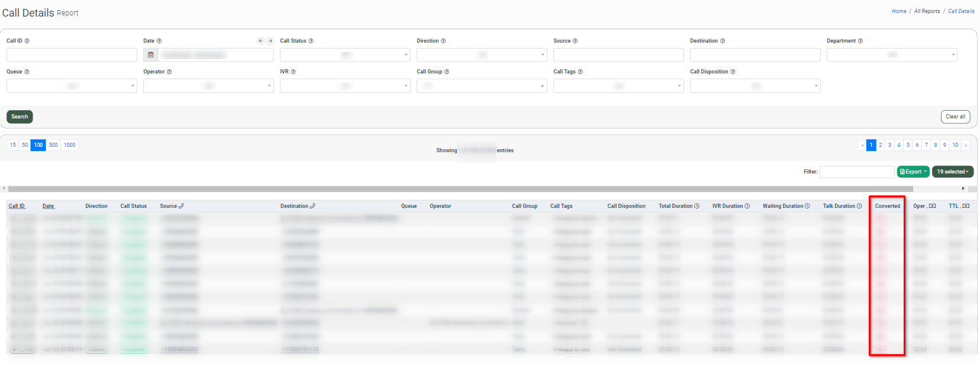Image resolution: width=980 pixels, height=366 pixels.
Task: Click help icon next to Call Tags
Action: pos(580,72)
